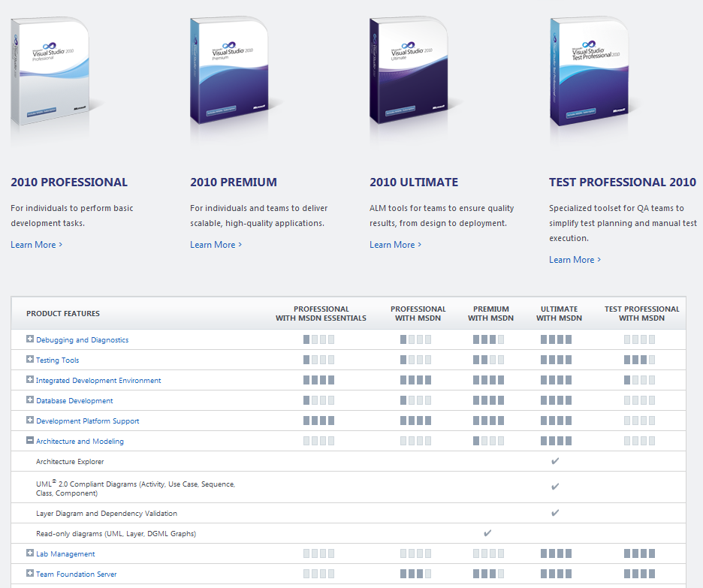The width and height of the screenshot is (703, 588).
Task: Click Ultimate rating bars for Database Development
Action: [556, 400]
